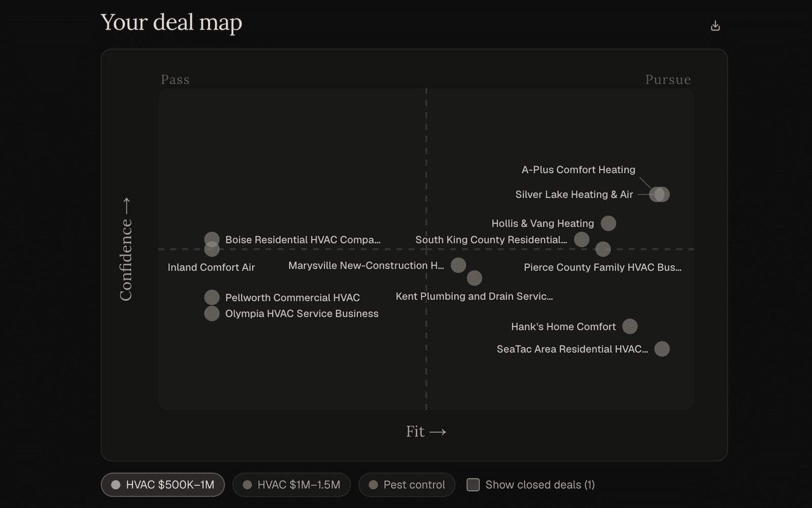
Task: Click the A-Plus Comfort Heating label
Action: coord(579,170)
